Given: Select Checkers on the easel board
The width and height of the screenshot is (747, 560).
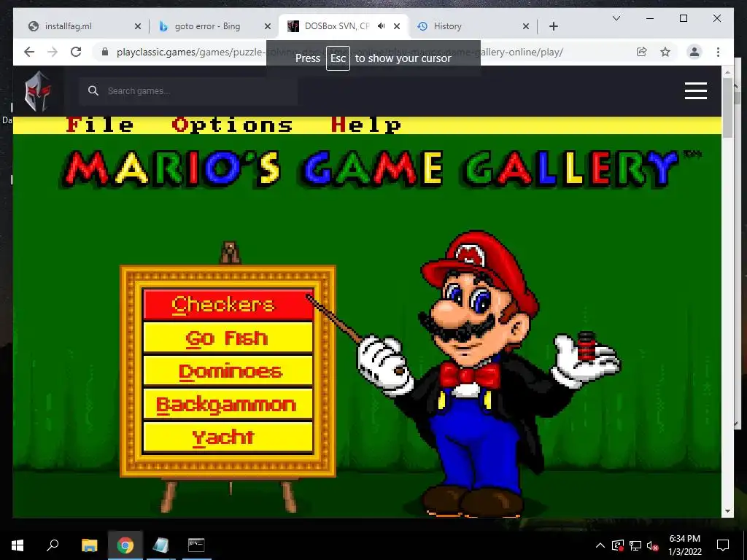Looking at the screenshot, I should (228, 304).
